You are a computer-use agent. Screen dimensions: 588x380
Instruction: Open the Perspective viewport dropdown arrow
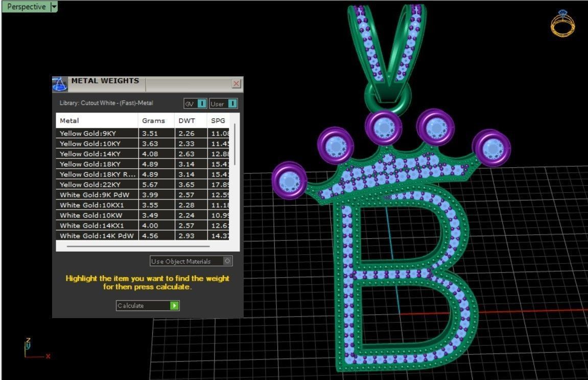coord(54,7)
